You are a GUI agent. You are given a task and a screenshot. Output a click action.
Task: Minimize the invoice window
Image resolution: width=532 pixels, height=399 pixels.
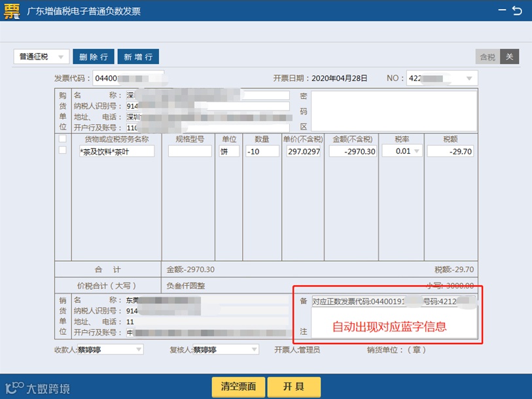coord(502,10)
